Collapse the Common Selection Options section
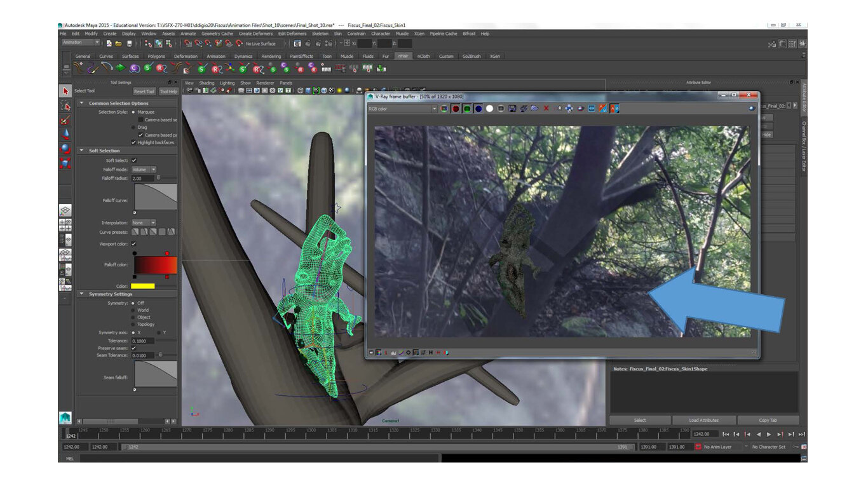Viewport: 868px width, 488px height. (82, 103)
